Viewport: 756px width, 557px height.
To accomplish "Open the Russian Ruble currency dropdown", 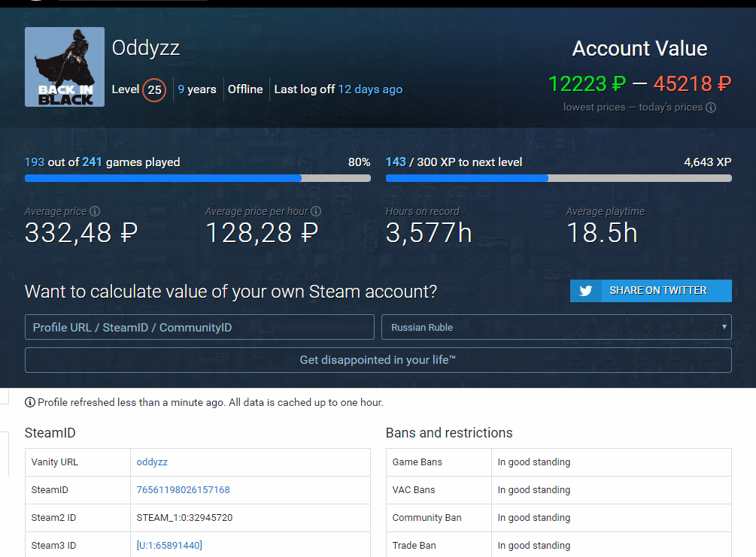I will click(556, 327).
